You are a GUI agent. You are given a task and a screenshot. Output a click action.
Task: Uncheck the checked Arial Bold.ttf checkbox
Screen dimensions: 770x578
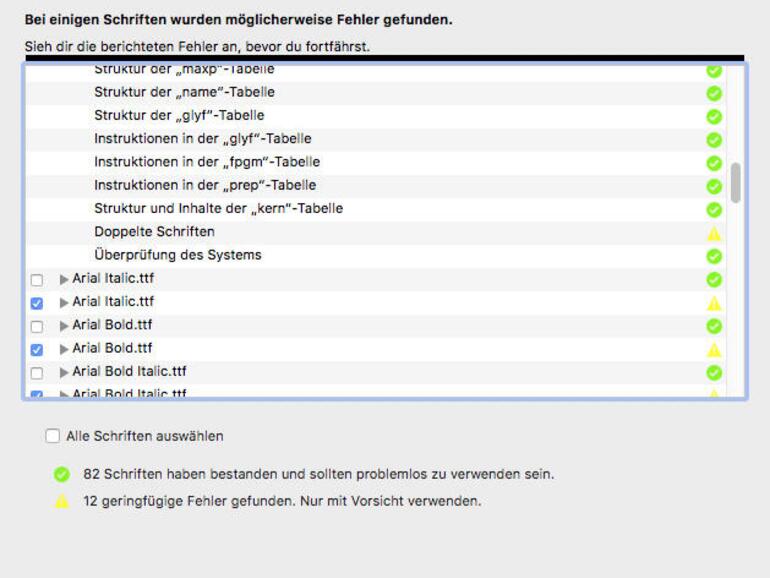point(37,350)
